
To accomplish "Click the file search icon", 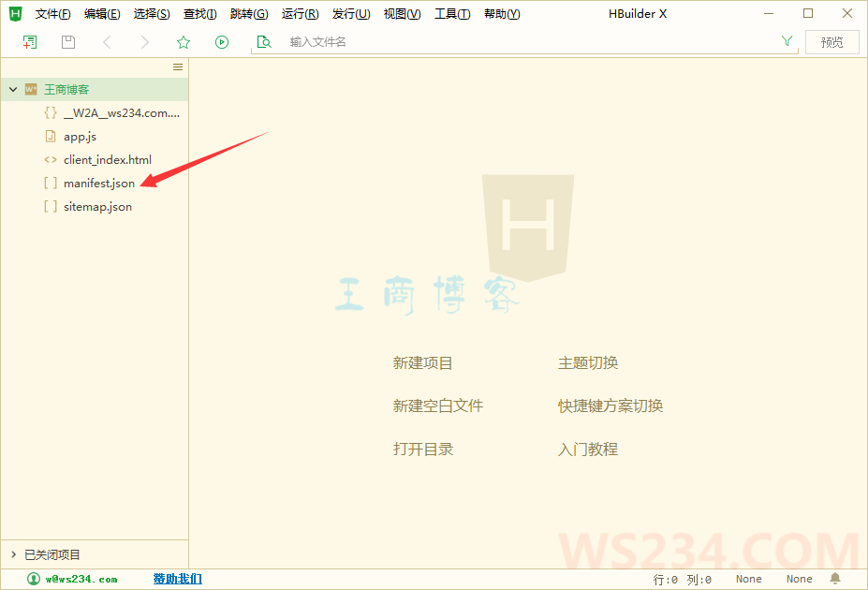I will pyautogui.click(x=264, y=42).
